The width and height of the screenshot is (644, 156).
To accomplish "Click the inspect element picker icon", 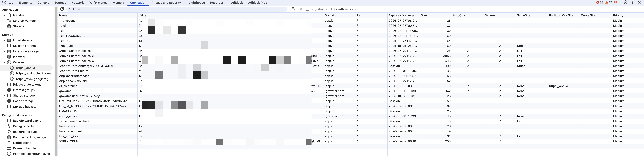I will (x=4, y=3).
